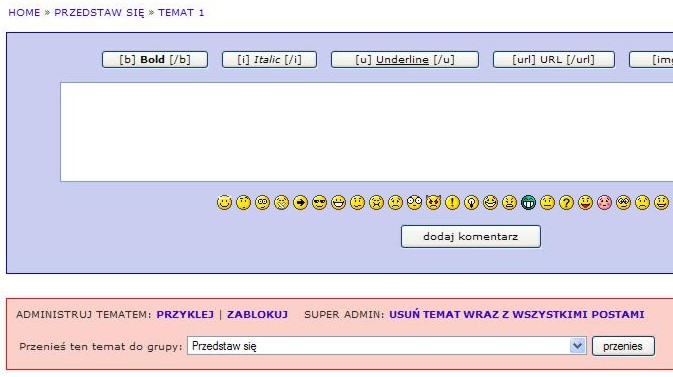Insert the angry devil emoticon
The image size is (673, 377).
[434, 202]
